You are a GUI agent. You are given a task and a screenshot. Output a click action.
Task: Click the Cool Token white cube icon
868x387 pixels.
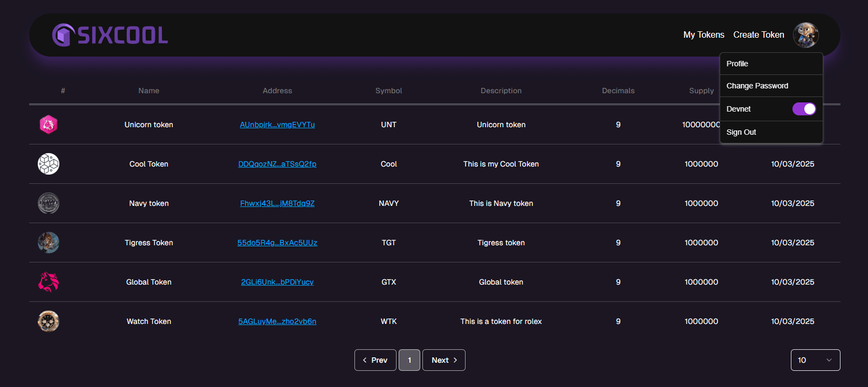[49, 164]
